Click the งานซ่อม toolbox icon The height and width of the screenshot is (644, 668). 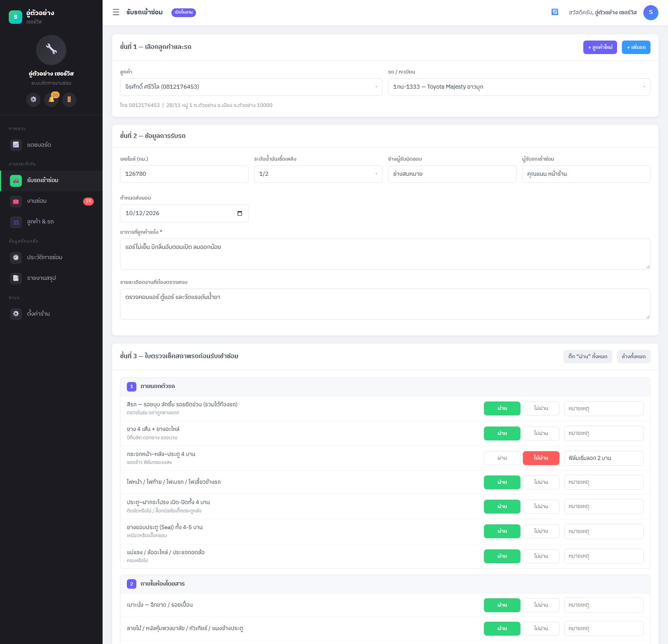16,201
